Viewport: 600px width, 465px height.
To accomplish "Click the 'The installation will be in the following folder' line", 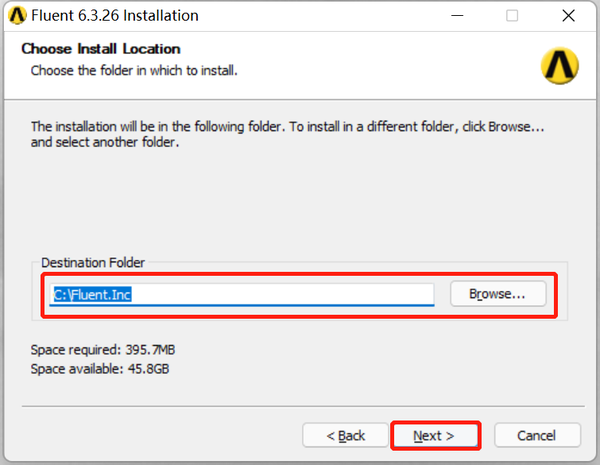I will click(288, 127).
